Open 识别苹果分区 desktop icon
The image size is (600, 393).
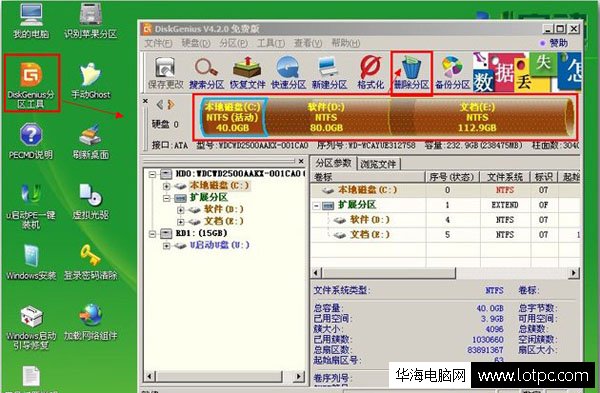tap(90, 20)
